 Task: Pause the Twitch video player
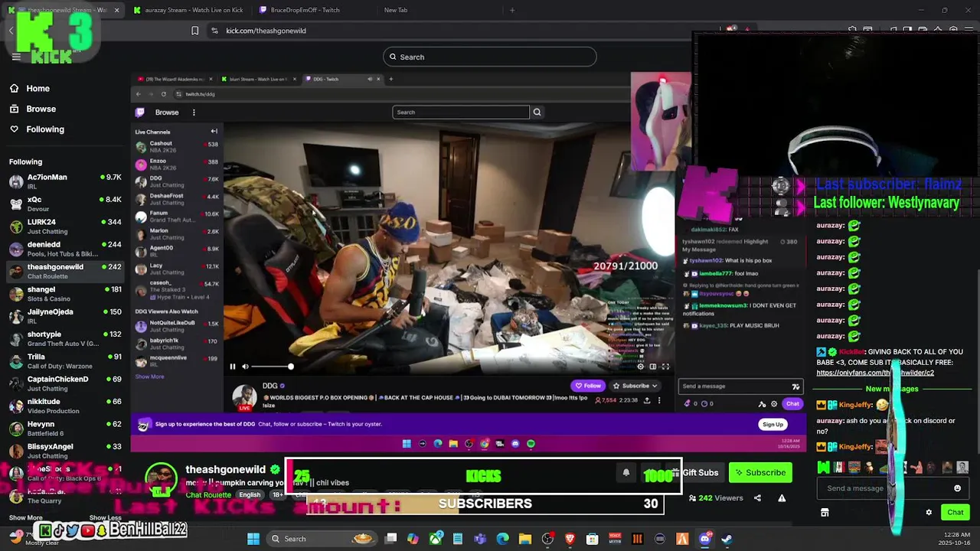(x=233, y=367)
